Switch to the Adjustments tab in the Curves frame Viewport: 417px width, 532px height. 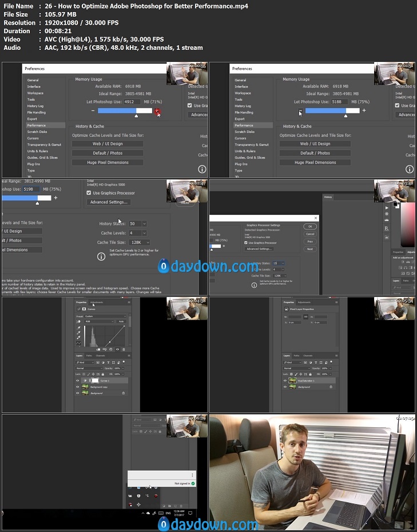pos(97,302)
